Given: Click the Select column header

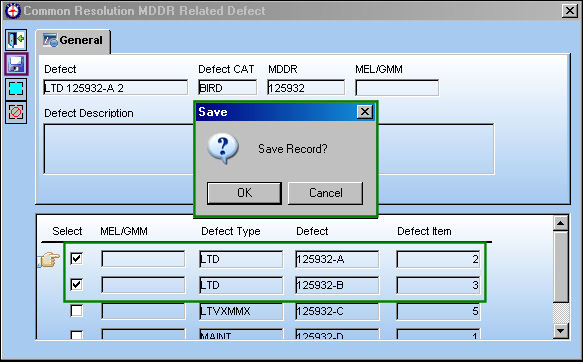Looking at the screenshot, I should pyautogui.click(x=67, y=231).
